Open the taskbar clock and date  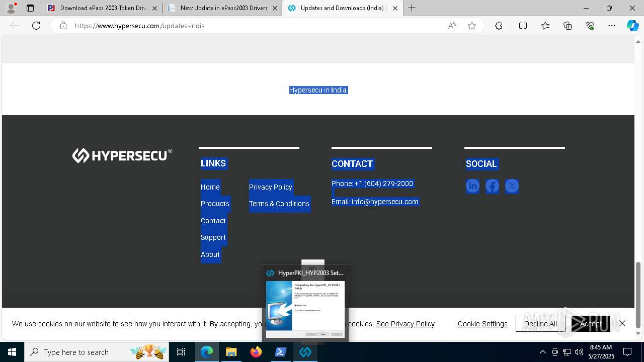tap(601, 352)
